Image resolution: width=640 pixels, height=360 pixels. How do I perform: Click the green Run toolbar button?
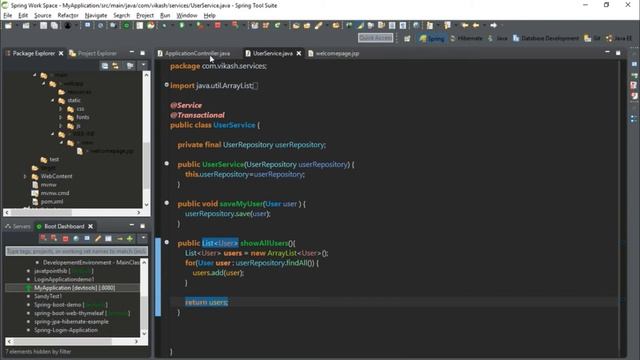182,26
